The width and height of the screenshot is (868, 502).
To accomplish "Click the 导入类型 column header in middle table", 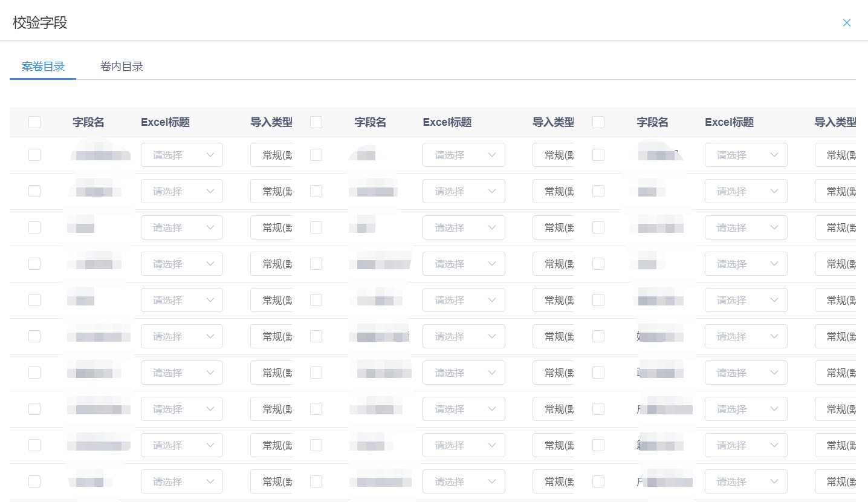I will tap(552, 122).
